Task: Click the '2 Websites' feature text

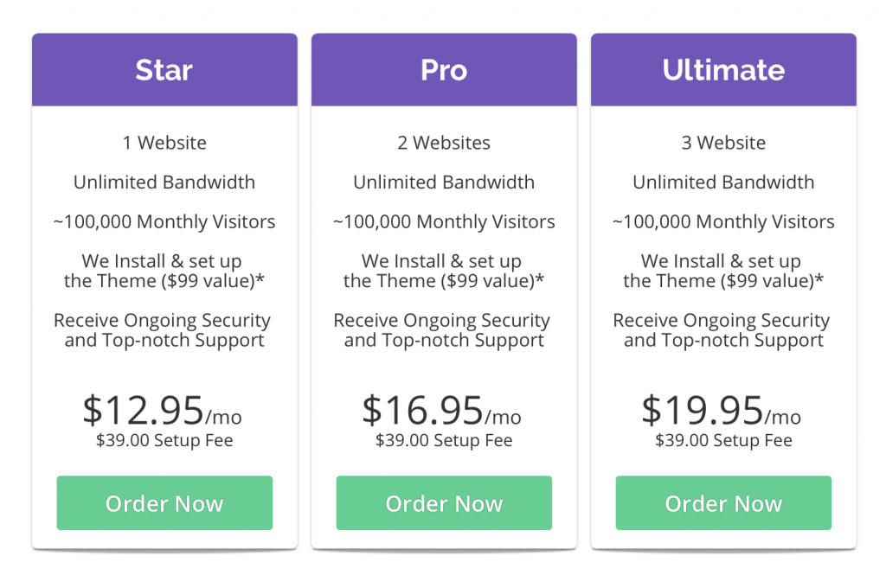Action: 444,143
